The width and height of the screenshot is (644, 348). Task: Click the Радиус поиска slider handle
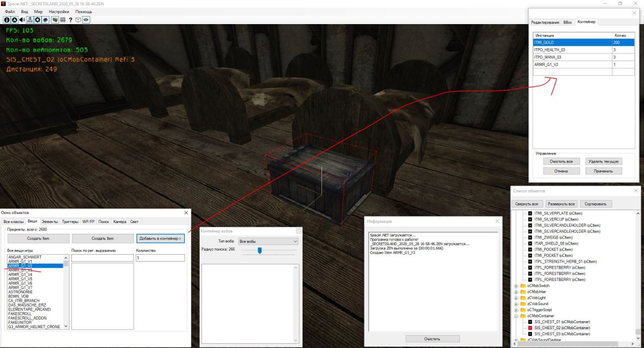click(x=260, y=250)
